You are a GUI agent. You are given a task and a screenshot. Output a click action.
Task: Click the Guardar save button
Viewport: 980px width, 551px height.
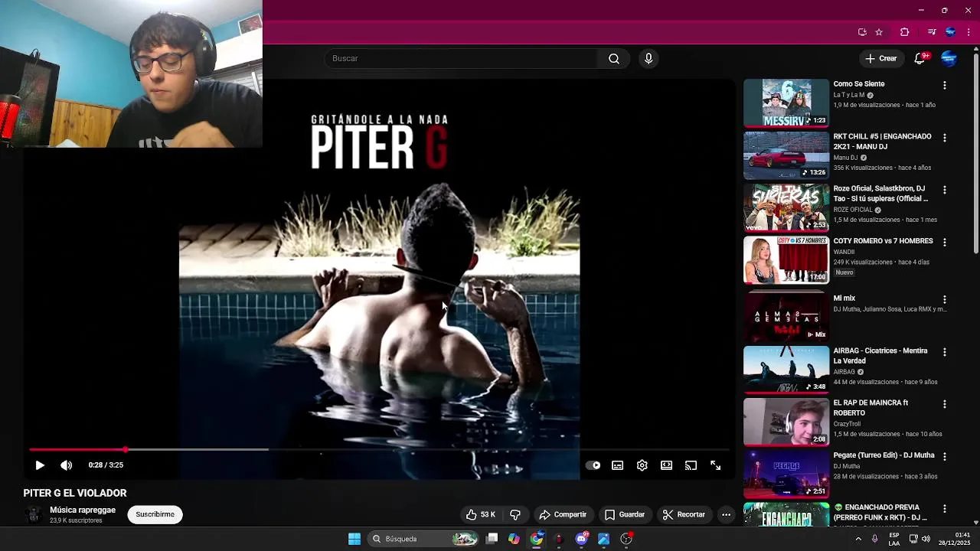(x=625, y=515)
